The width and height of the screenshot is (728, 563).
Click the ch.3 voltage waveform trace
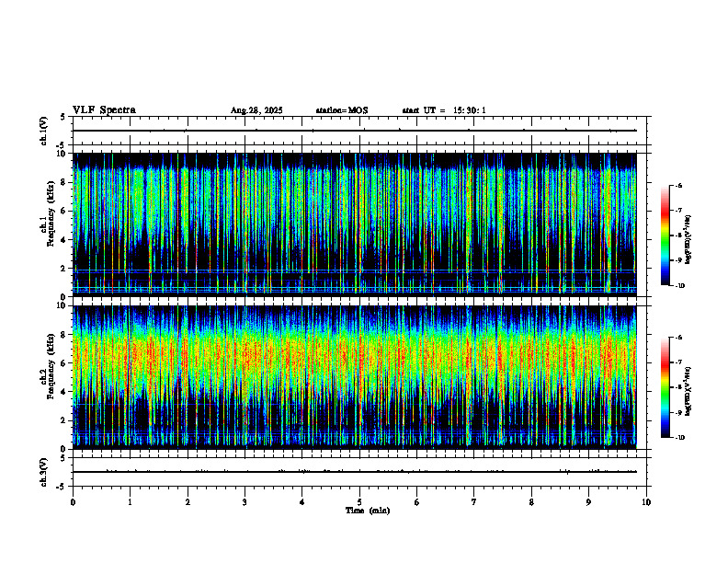click(355, 472)
